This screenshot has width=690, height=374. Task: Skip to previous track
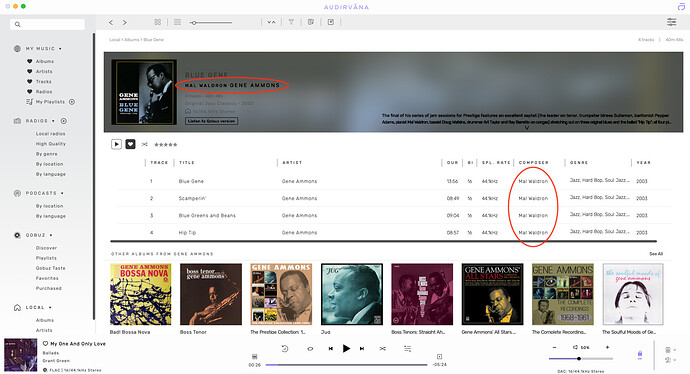(x=330, y=348)
